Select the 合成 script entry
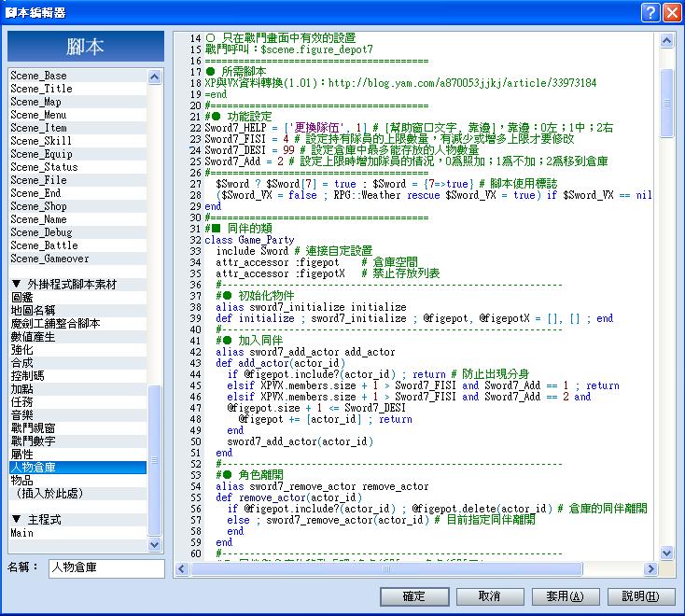685x616 pixels. 77,363
